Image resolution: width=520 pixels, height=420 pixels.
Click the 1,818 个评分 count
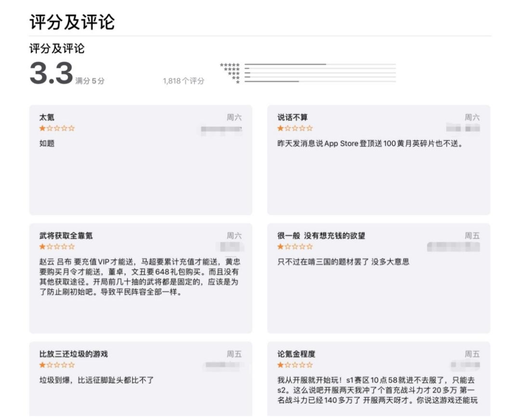(184, 81)
